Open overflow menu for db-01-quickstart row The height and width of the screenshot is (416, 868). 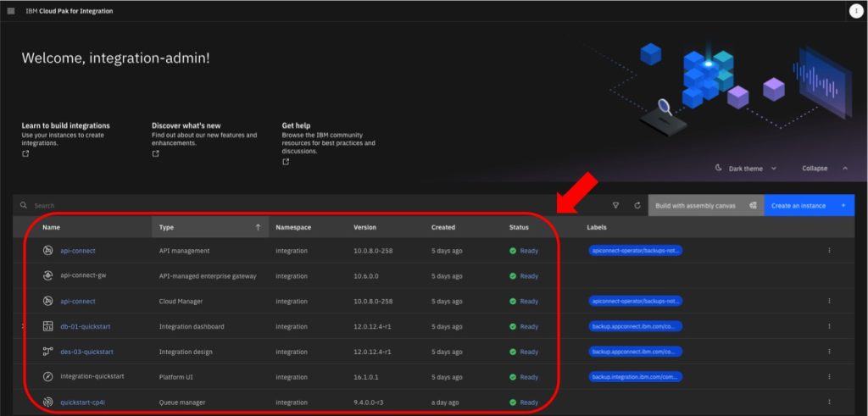(829, 326)
